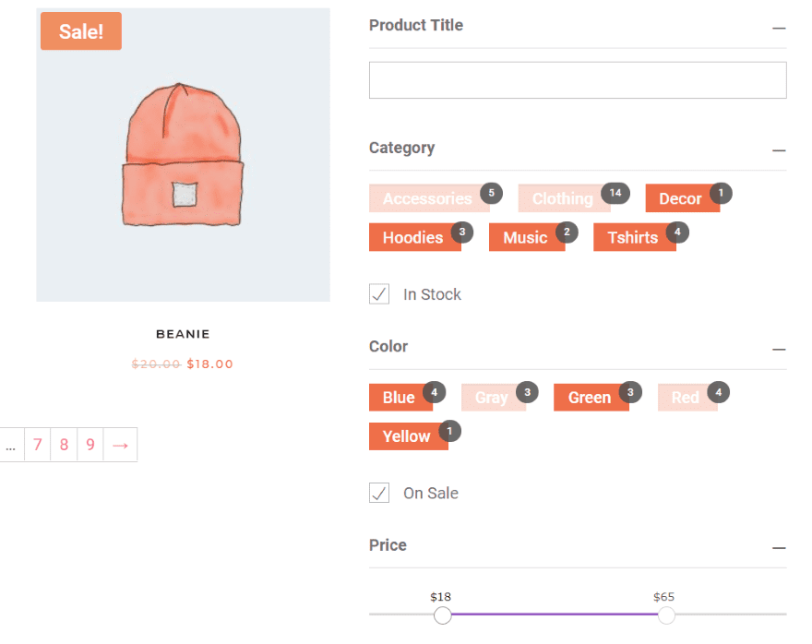Open the Beanie product name link
812x644 pixels.
[x=183, y=334]
